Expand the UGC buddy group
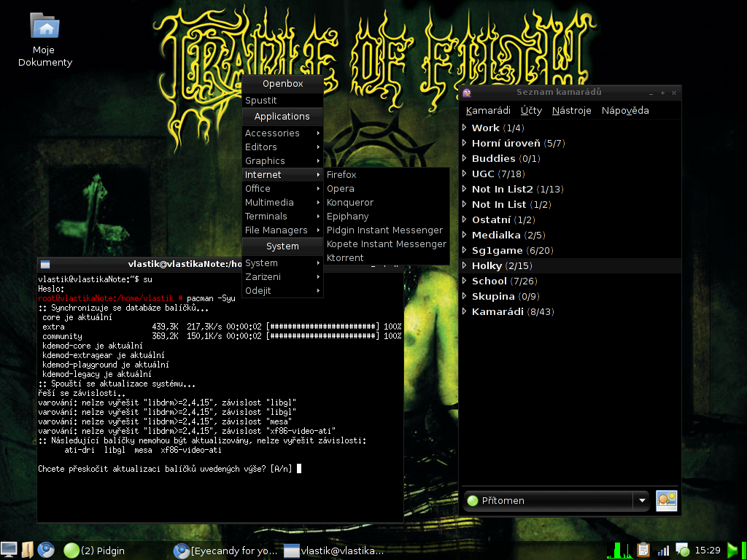Image resolution: width=747 pixels, height=560 pixels. (465, 174)
